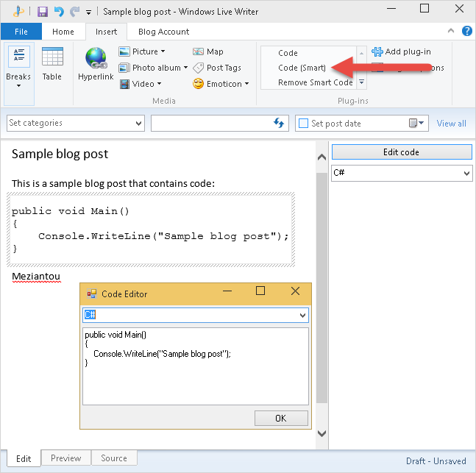Expand the Video dropdown arrow
The height and width of the screenshot is (473, 476).
click(x=159, y=83)
